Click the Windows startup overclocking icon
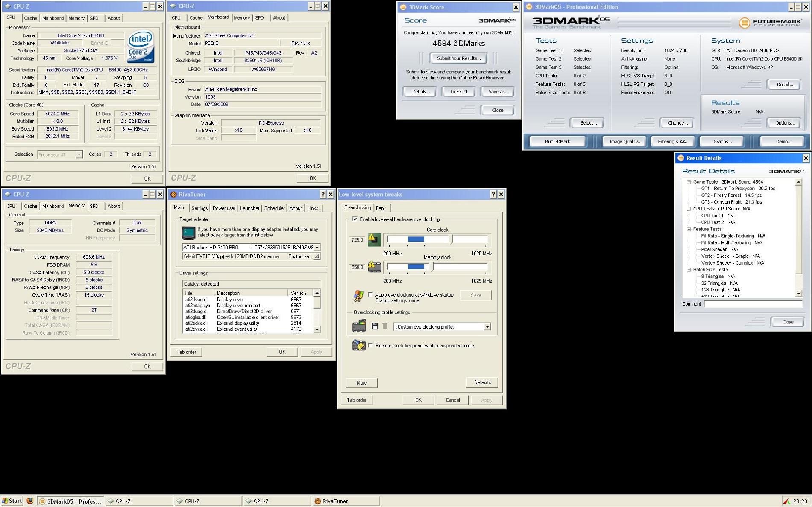The height and width of the screenshot is (507, 812). pos(359,295)
